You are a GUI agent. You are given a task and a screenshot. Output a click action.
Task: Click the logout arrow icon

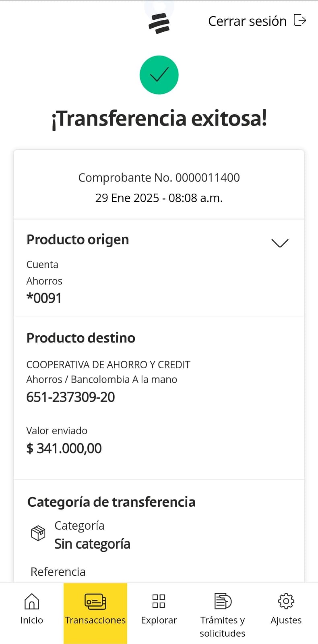coord(300,20)
